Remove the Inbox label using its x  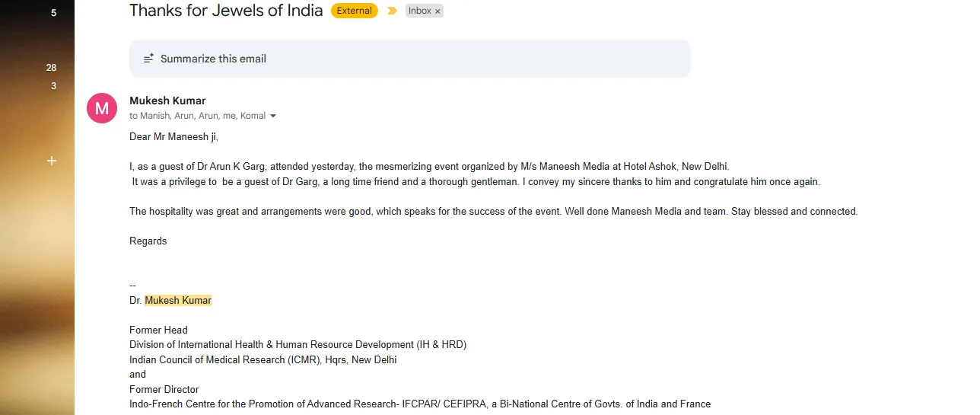point(437,11)
